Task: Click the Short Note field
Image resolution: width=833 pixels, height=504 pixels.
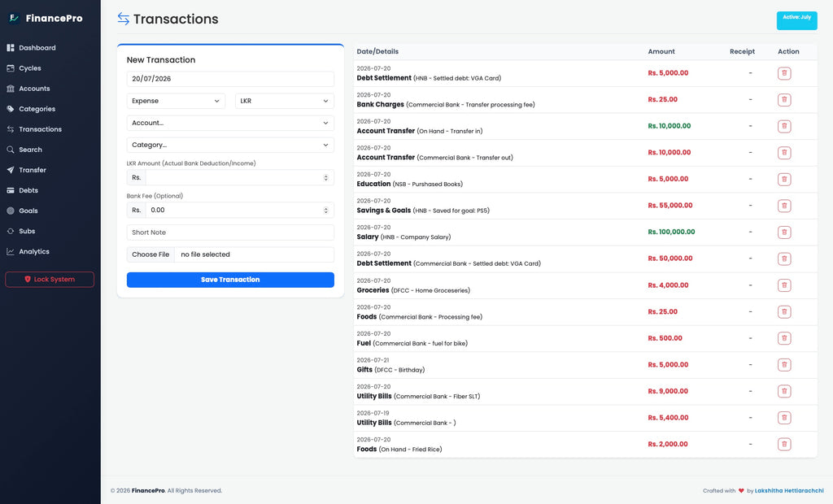Action: [230, 232]
